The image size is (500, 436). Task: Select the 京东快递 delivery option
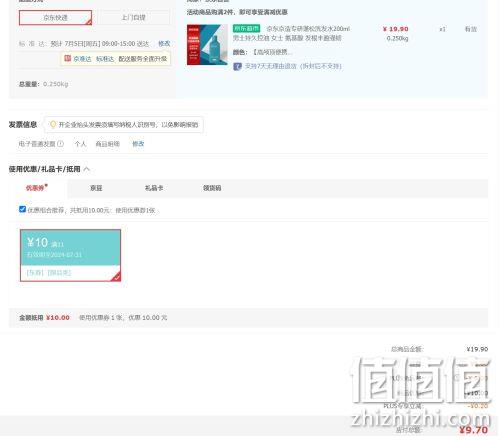click(55, 18)
